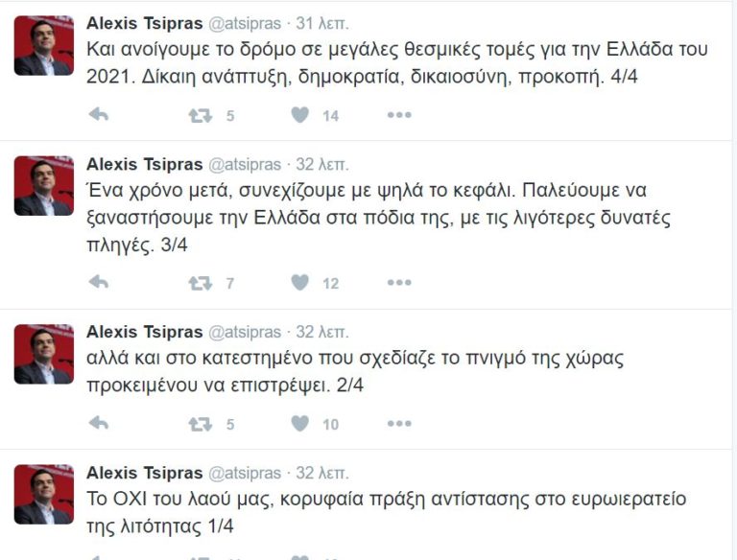Reply to the 4/4 tweet
Viewport: 737px width, 560px height.
(x=98, y=115)
